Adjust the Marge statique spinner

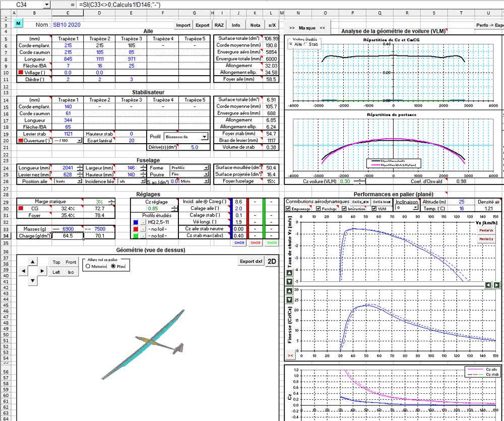111,202
